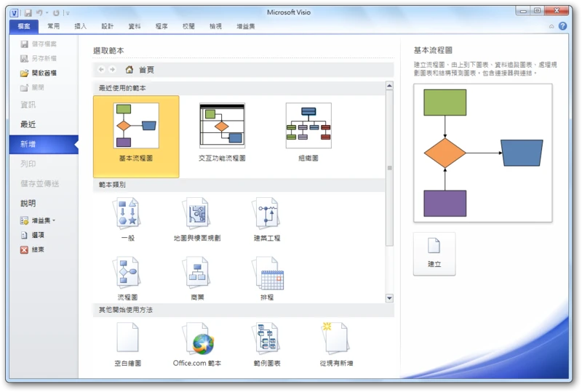
Task: Start a 空白繪圖 blank drawing
Action: pos(128,345)
